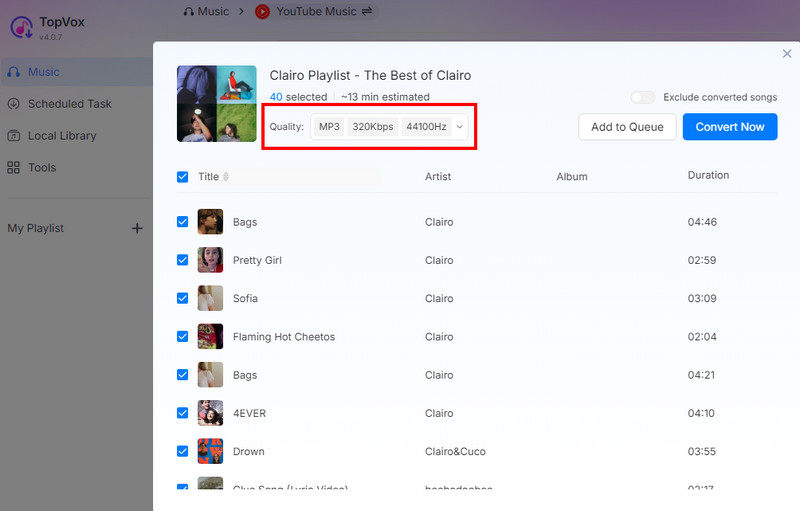Add a new playlist with plus icon
The width and height of the screenshot is (800, 511).
click(x=137, y=228)
